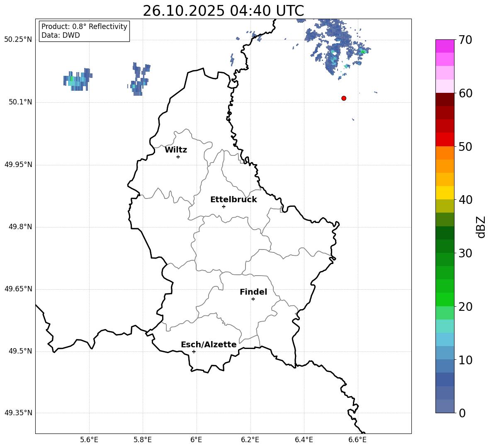
Task: Click the 49.5°N latitude label
Action: (x=21, y=351)
